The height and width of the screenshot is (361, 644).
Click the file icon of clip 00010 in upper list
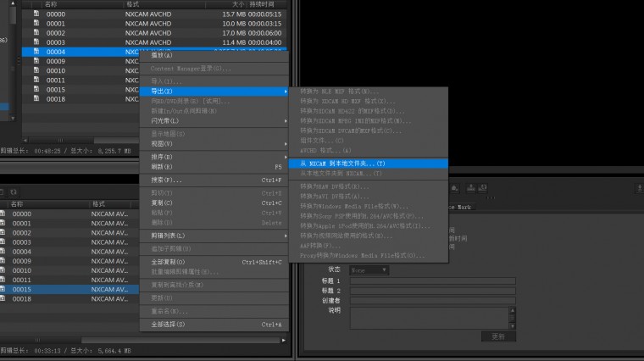point(36,70)
